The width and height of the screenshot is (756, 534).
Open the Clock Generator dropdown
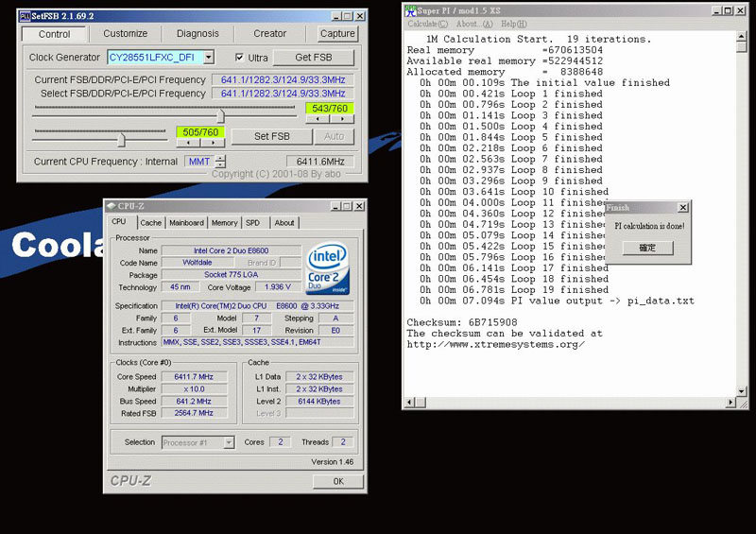208,58
